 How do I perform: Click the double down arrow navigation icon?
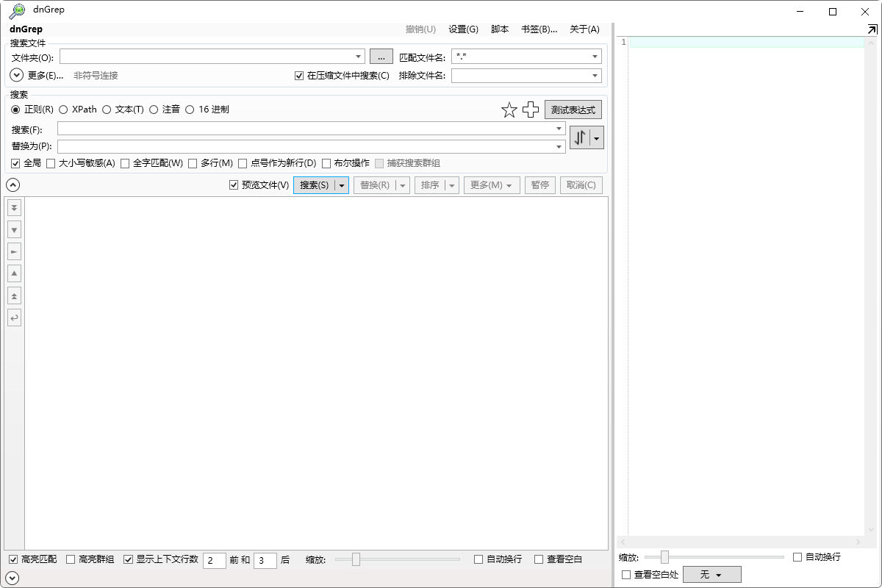(14, 207)
